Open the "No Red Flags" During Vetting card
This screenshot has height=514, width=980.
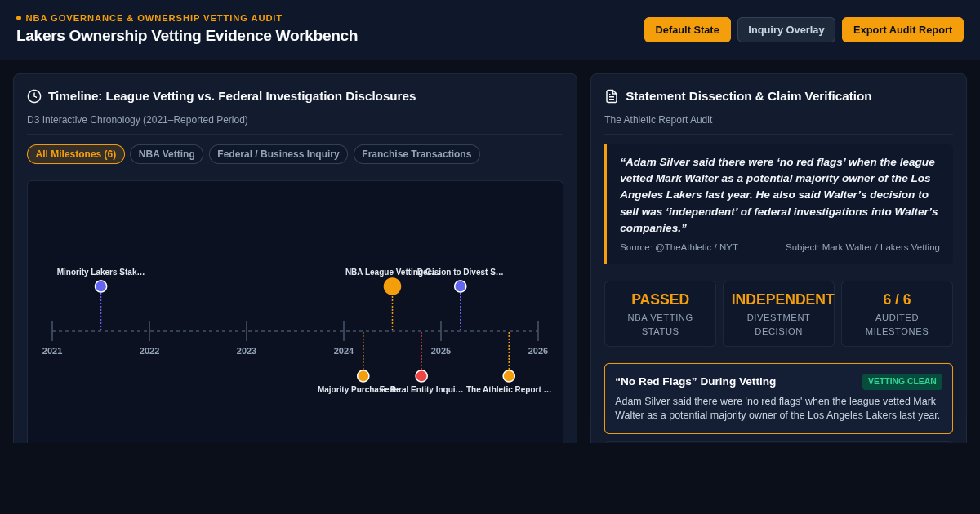(778, 398)
